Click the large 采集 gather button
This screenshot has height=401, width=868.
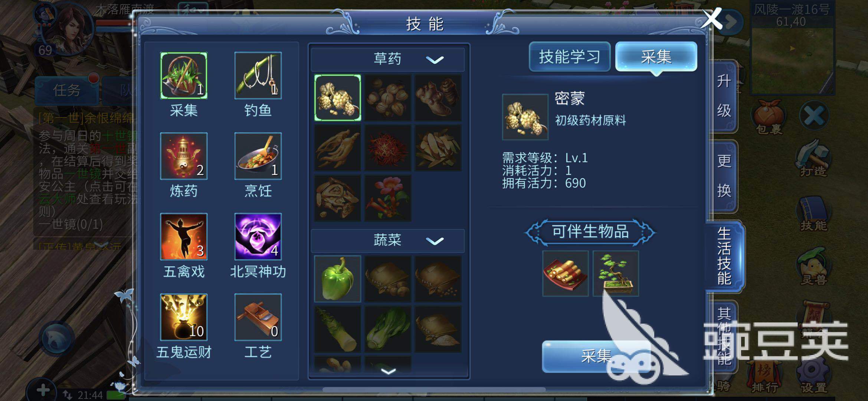pyautogui.click(x=596, y=356)
